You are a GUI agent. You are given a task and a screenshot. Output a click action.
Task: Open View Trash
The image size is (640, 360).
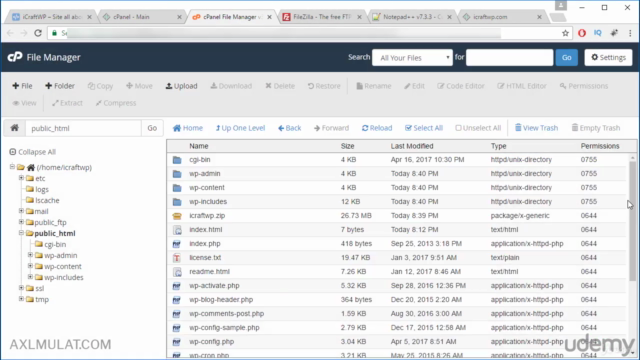536,128
